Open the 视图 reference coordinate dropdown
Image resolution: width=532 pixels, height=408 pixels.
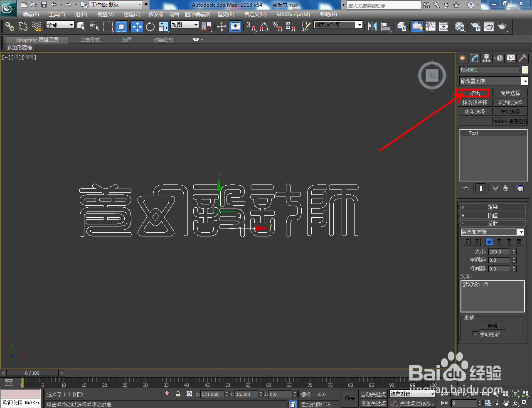tap(185, 25)
